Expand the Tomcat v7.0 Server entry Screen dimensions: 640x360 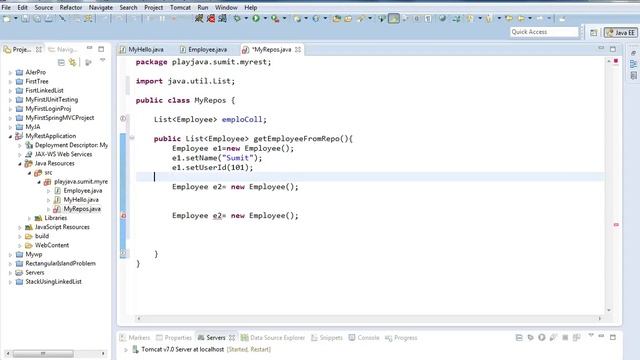(x=126, y=349)
